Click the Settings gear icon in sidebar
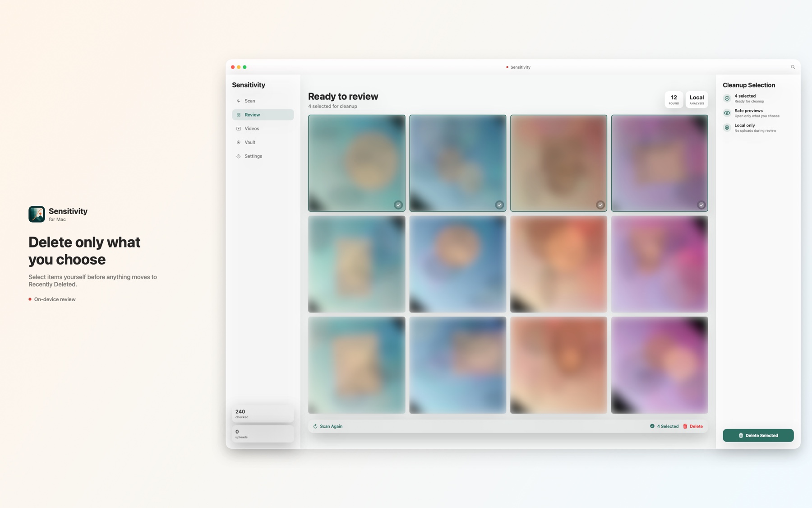The width and height of the screenshot is (812, 508). pyautogui.click(x=239, y=156)
